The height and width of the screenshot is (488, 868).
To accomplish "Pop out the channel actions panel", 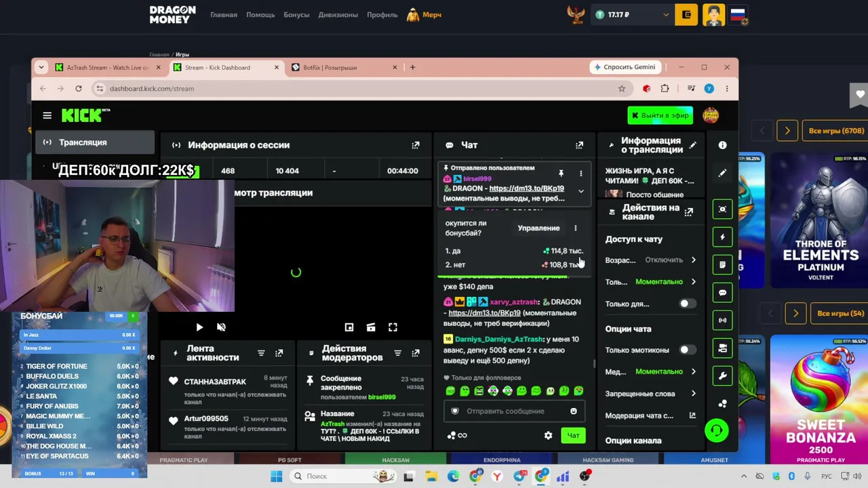I will (689, 212).
